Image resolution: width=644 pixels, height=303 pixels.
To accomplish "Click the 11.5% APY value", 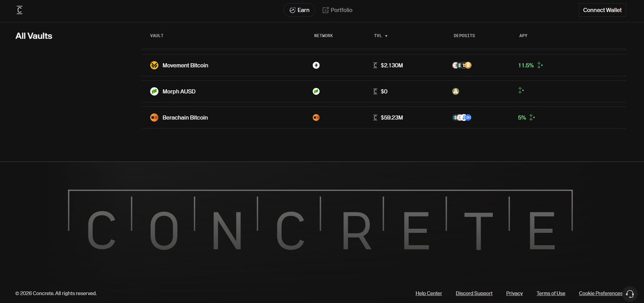I will point(526,65).
